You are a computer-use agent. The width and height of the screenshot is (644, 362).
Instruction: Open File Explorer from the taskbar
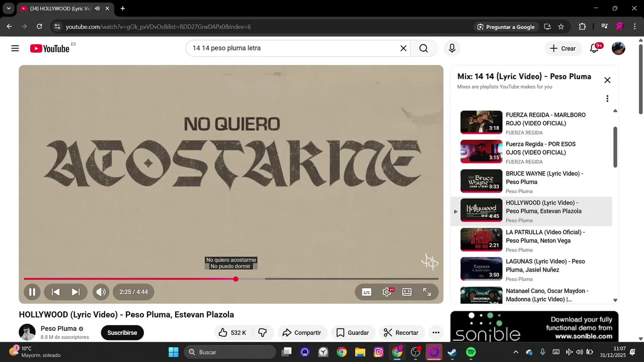click(360, 352)
